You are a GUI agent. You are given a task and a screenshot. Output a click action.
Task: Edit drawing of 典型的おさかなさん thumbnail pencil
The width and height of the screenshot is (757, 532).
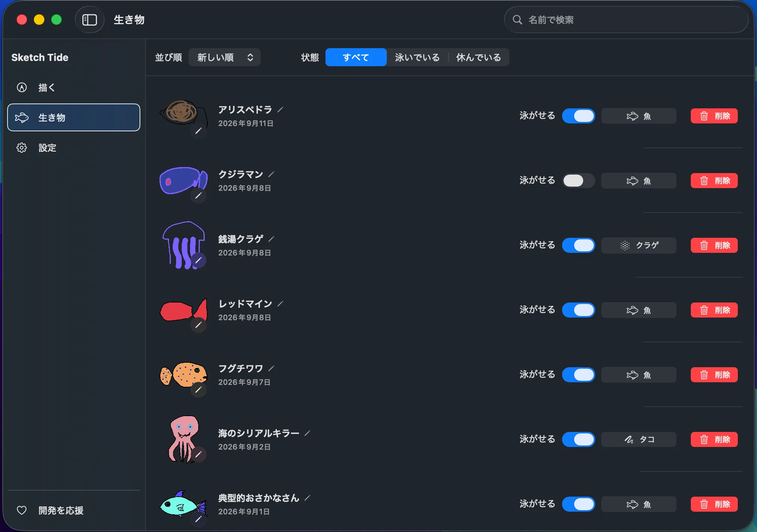pos(198,519)
